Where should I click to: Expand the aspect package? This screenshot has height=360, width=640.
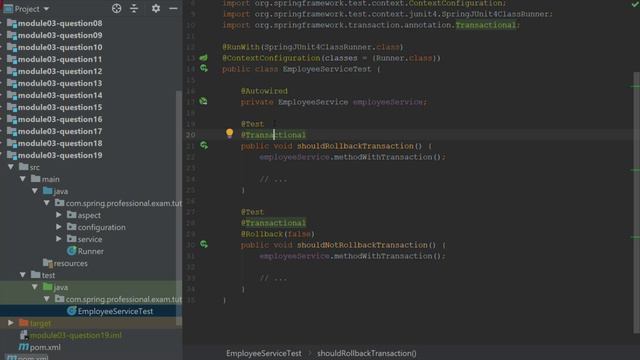tap(59, 215)
